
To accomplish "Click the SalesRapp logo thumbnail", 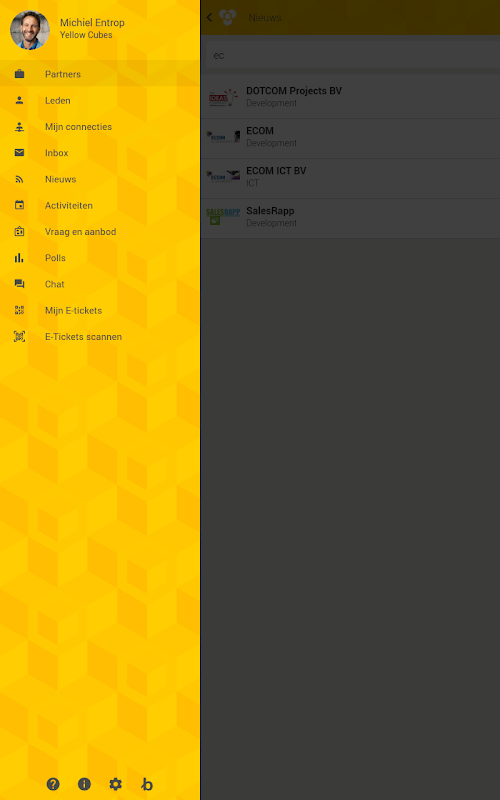I will (x=223, y=217).
